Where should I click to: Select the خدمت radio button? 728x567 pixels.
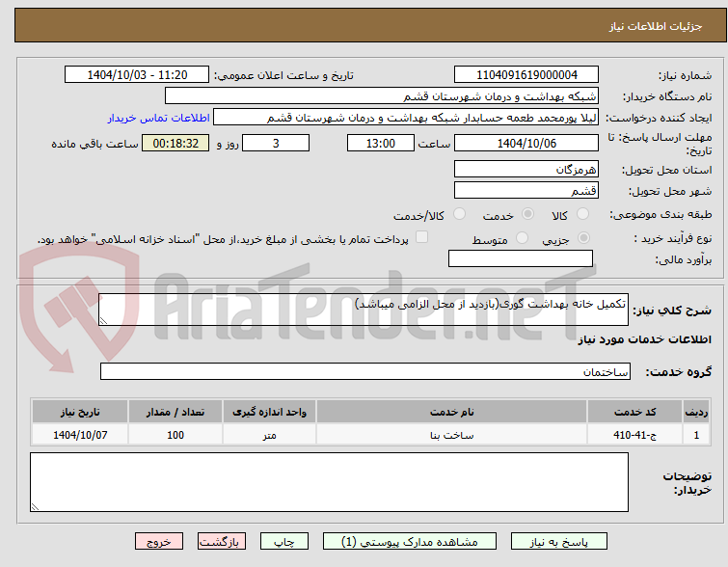527,214
